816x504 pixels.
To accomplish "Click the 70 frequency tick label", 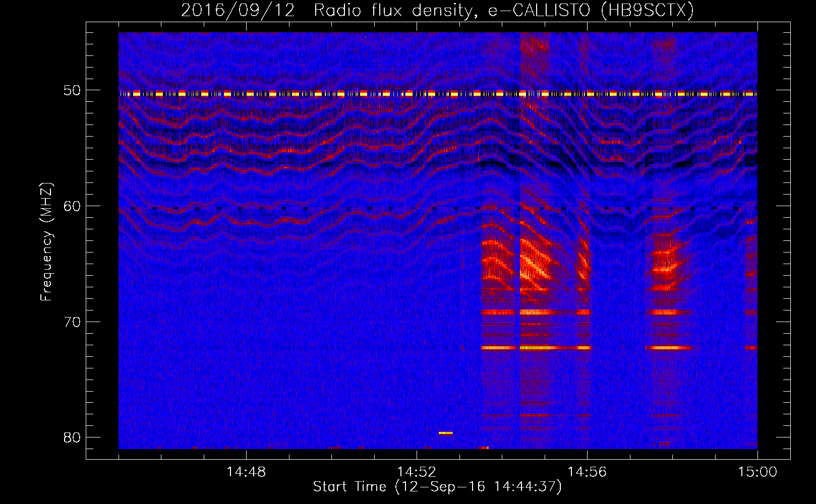I will tap(72, 322).
